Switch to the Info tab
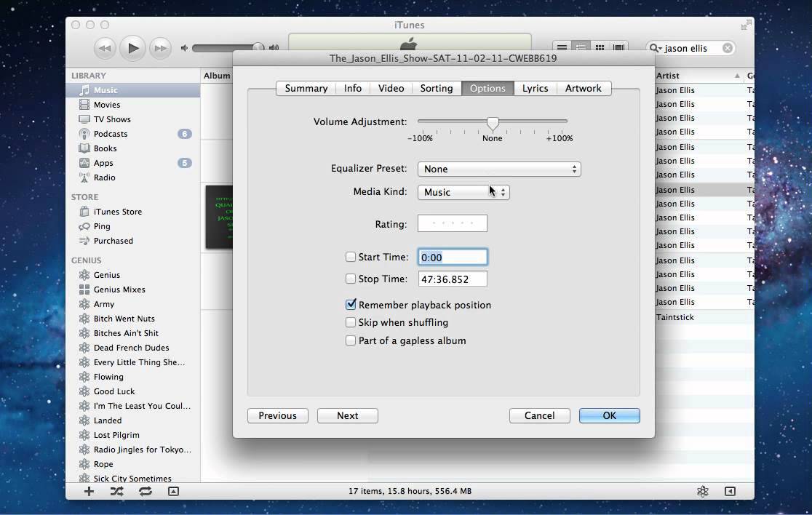This screenshot has height=515, width=812. (x=353, y=88)
